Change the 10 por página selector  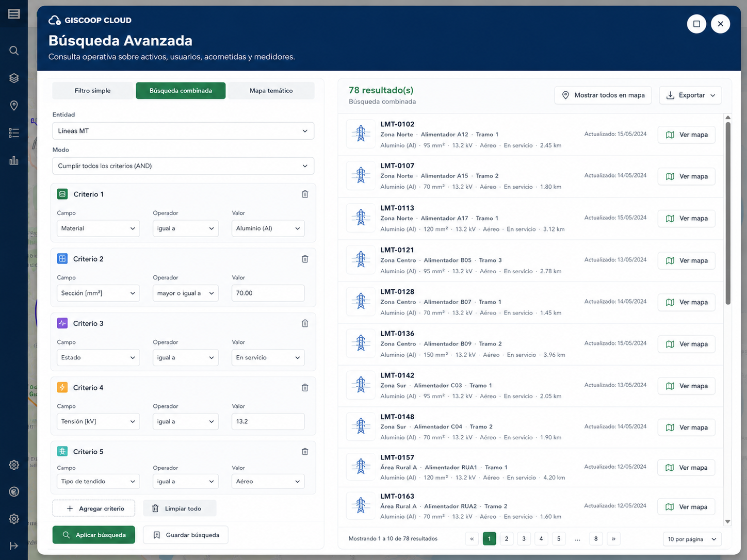point(692,539)
